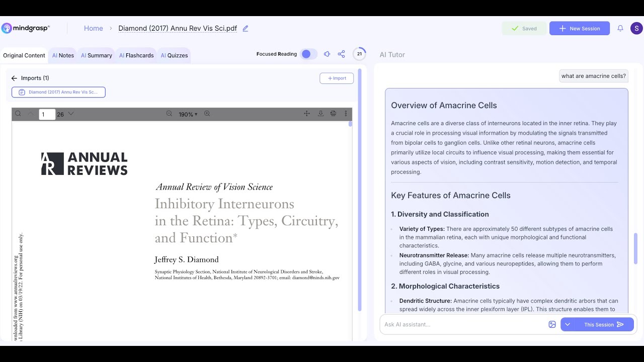The height and width of the screenshot is (362, 644).
Task: Click the Ask AI assistant input
Action: (x=463, y=324)
